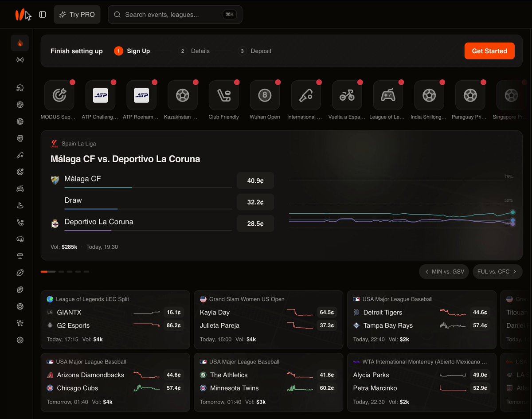Image resolution: width=532 pixels, height=419 pixels.
Task: Select the Sign Up setup step
Action: pyautogui.click(x=132, y=51)
